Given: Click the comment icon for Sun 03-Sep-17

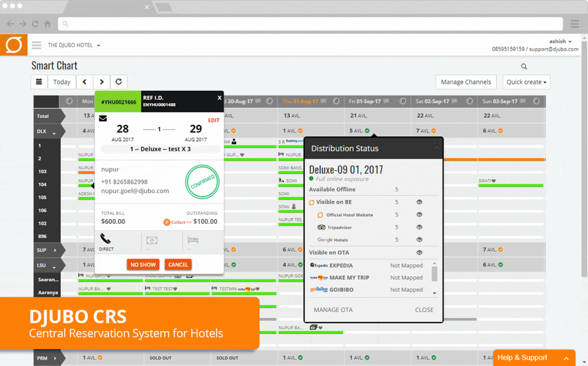Looking at the screenshot, I should click(x=523, y=102).
